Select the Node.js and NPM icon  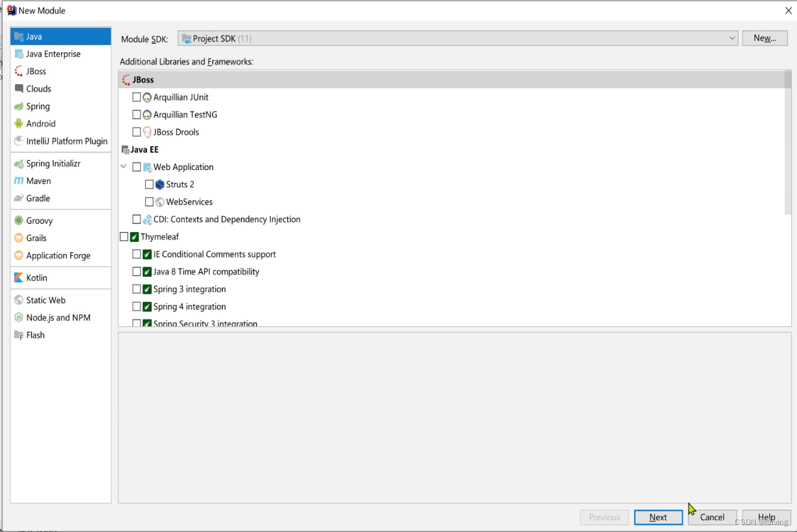coord(19,318)
